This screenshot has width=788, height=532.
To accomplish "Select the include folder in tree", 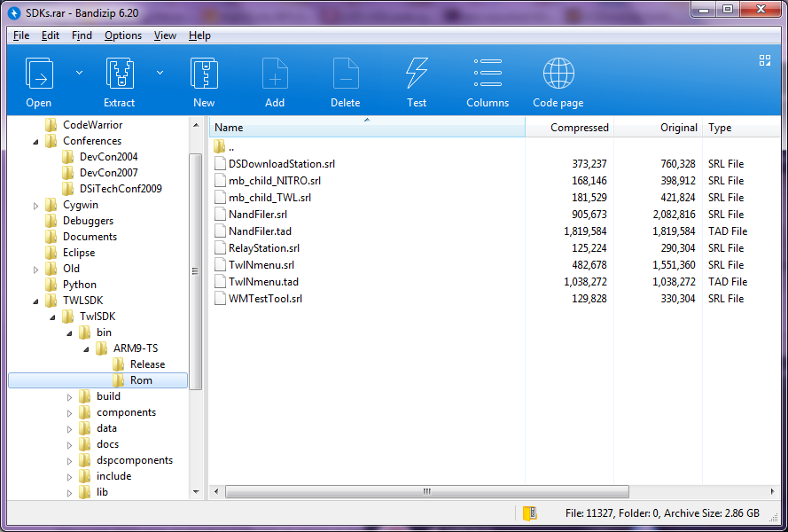I will coord(113,475).
